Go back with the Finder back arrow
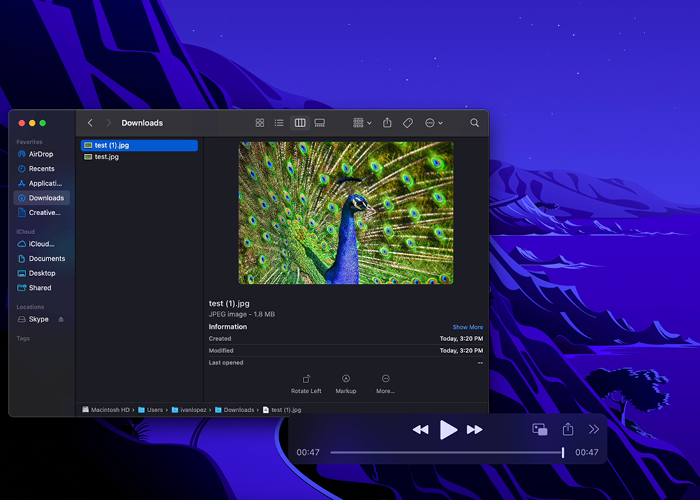 click(90, 123)
